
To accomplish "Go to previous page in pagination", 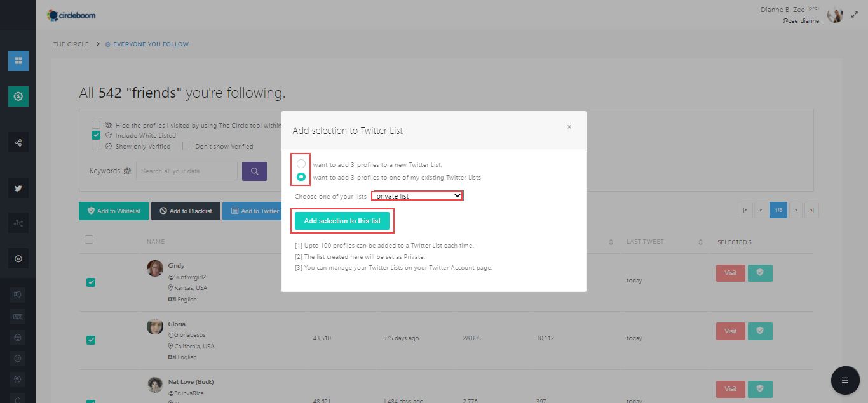I will click(x=761, y=211).
